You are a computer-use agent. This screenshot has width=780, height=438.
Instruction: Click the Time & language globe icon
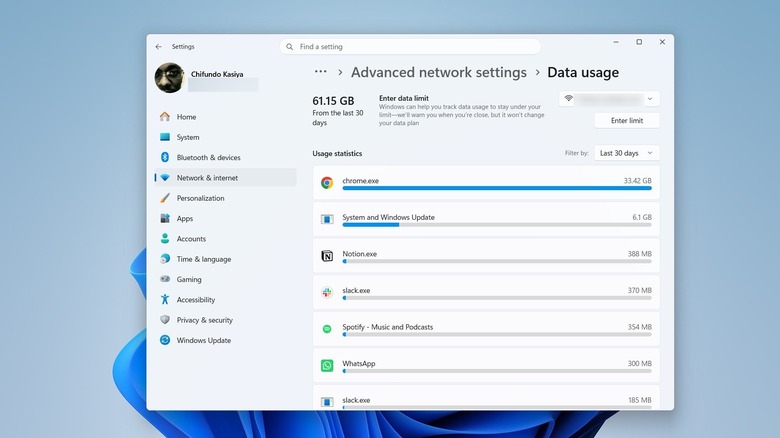coord(165,259)
